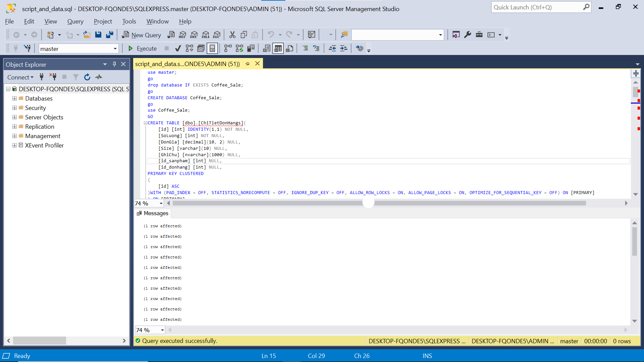Image resolution: width=644 pixels, height=362 pixels.
Task: Click the Messages pane vertical scrollbar thumb
Action: click(x=635, y=241)
